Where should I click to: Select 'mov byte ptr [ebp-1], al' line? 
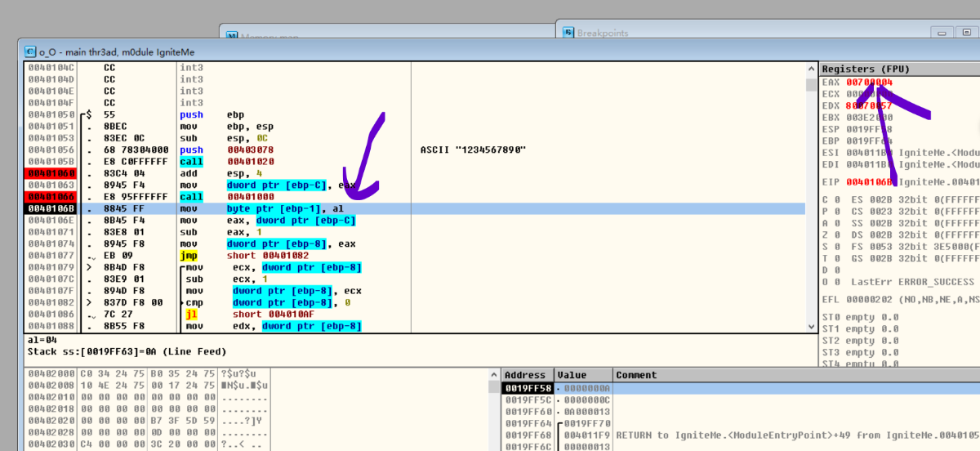point(262,209)
